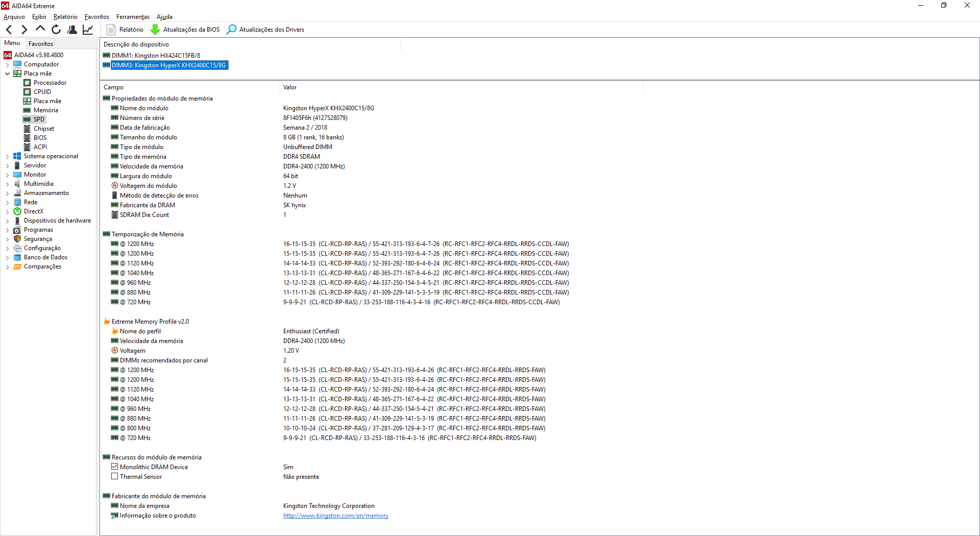This screenshot has height=536, width=980.
Task: Click the Forward navigation arrow
Action: pos(24,30)
